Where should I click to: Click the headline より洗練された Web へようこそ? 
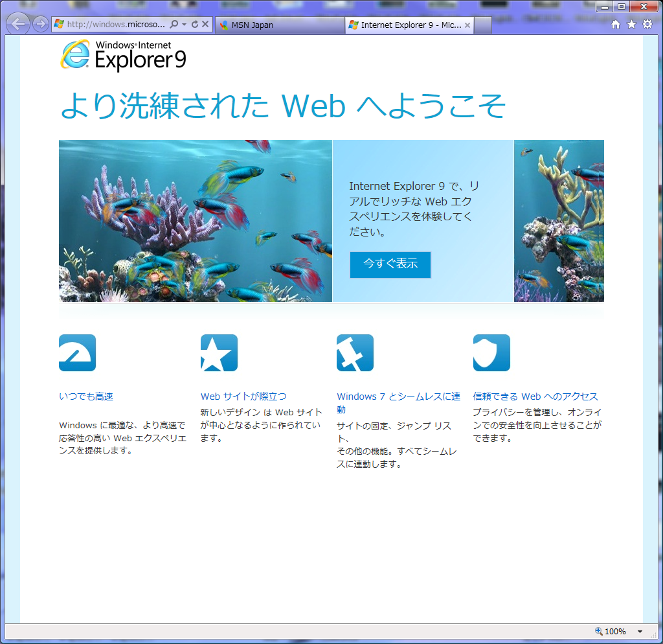click(x=283, y=106)
